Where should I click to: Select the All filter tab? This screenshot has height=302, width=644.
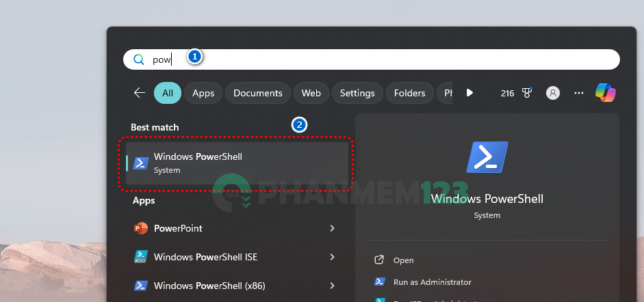168,93
